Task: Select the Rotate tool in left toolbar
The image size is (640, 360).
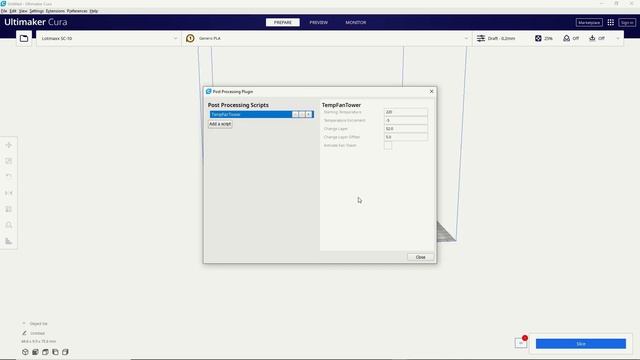Action: pyautogui.click(x=9, y=176)
